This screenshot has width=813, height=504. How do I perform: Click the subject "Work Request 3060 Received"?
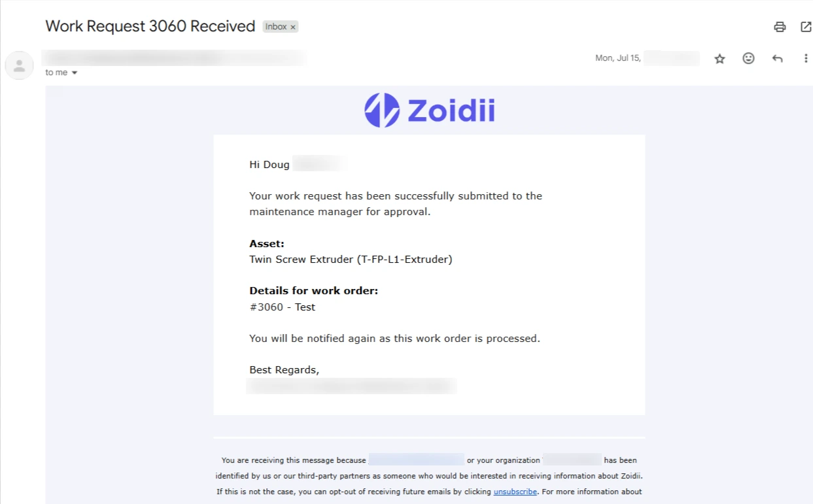(x=150, y=26)
